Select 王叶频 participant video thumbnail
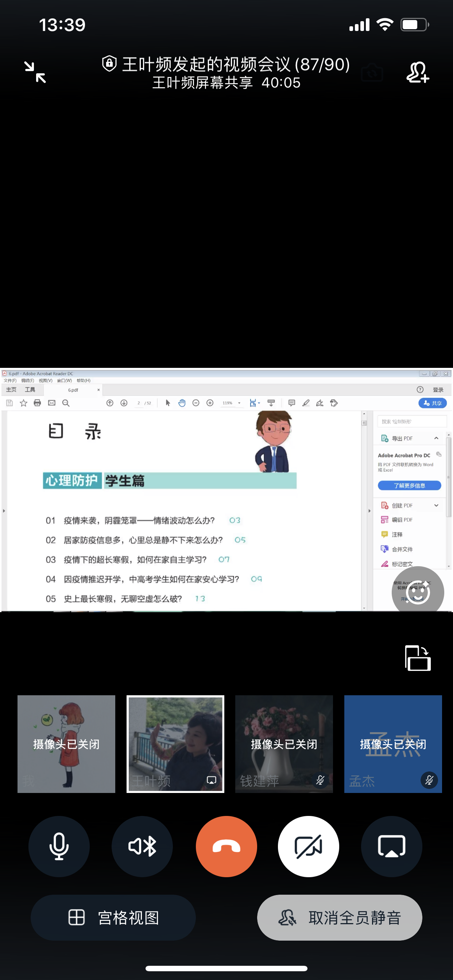Image resolution: width=453 pixels, height=980 pixels. pos(175,744)
